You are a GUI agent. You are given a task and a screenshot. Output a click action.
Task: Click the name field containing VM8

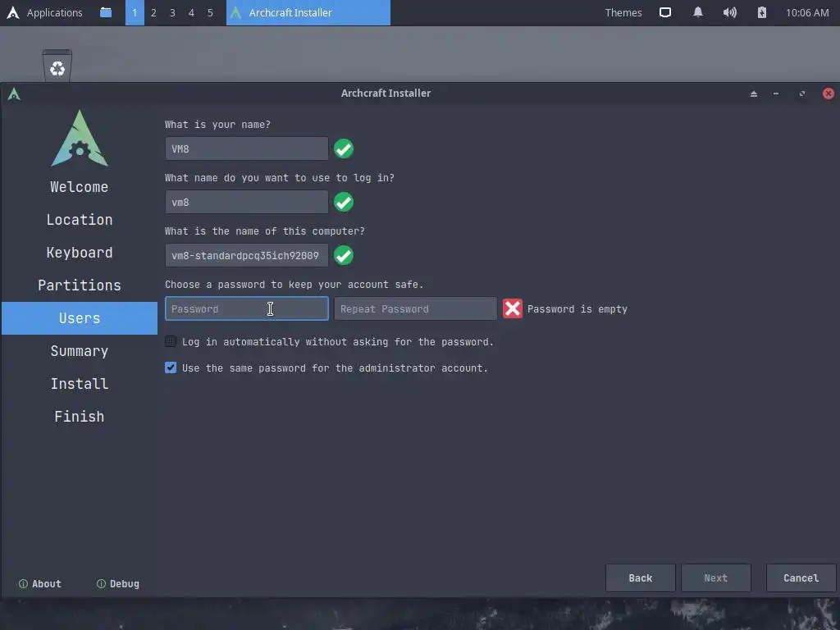click(x=246, y=148)
